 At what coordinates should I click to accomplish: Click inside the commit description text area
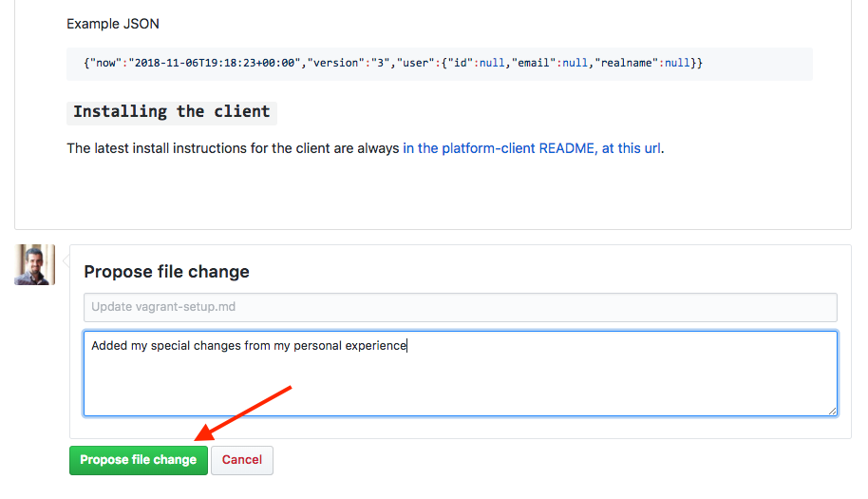[460, 380]
